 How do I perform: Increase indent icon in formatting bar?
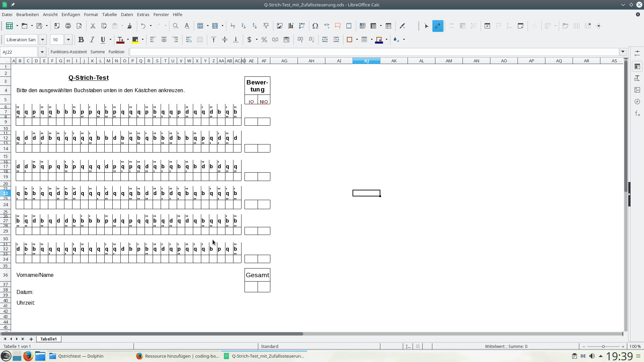tap(325, 40)
